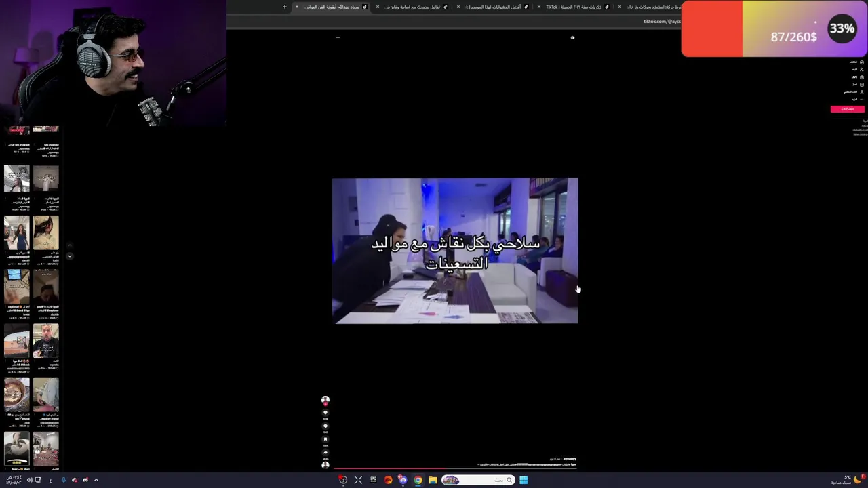The image size is (868, 488).
Task: Open the Upload icon in the TikTok sidebar
Action: point(861,84)
